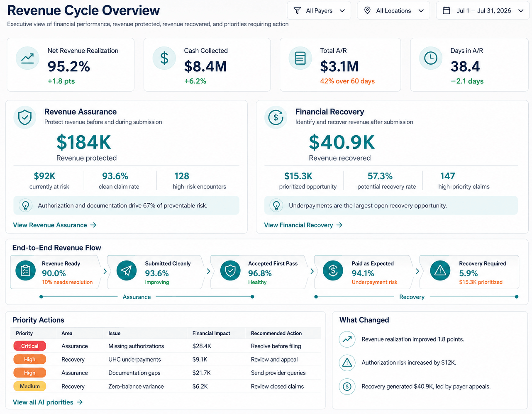
Task: Open the Jul 1 – Jul 31, 2026 dropdown chevron
Action: click(x=521, y=11)
